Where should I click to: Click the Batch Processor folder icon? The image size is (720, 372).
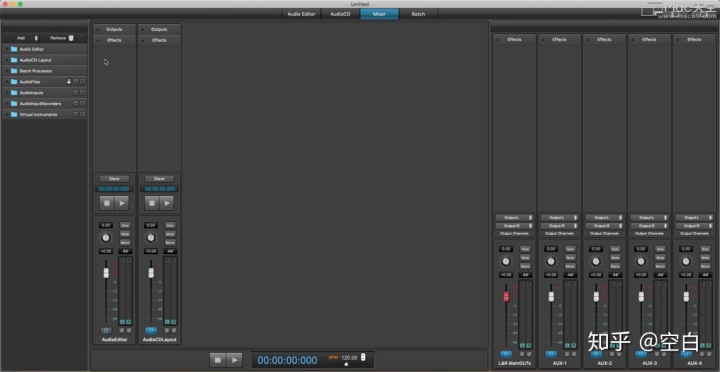(x=14, y=71)
